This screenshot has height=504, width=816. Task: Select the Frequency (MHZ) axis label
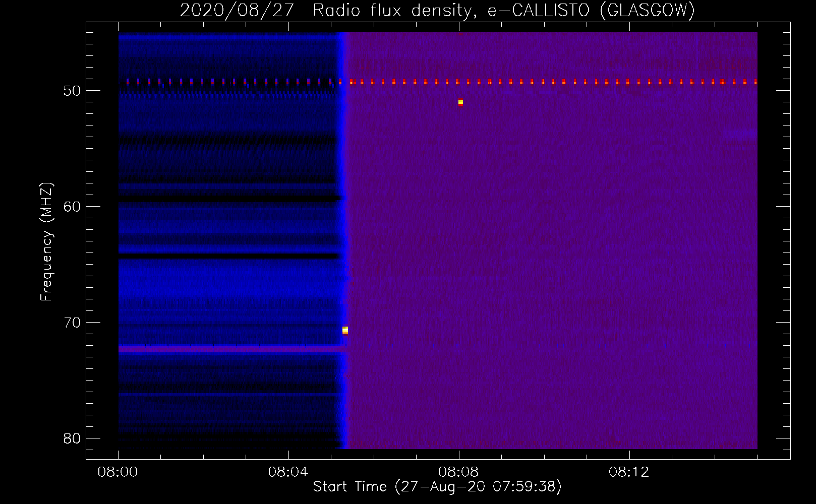pyautogui.click(x=46, y=242)
